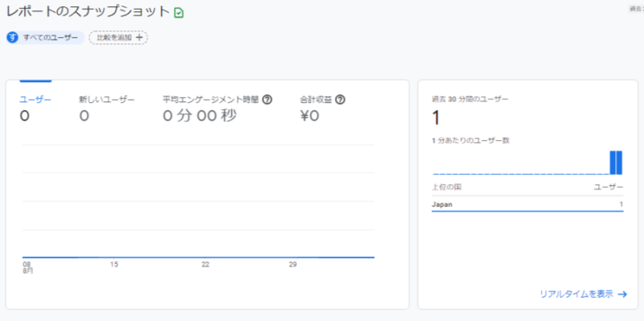Switch to the 平均エンゲージメント時間 metric tab
644x321 pixels.
point(217,109)
